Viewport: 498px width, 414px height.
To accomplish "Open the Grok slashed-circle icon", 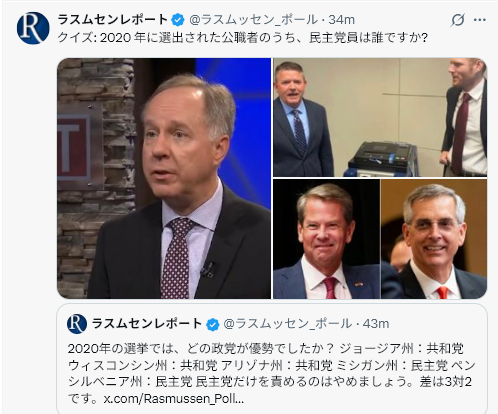I will tap(457, 20).
